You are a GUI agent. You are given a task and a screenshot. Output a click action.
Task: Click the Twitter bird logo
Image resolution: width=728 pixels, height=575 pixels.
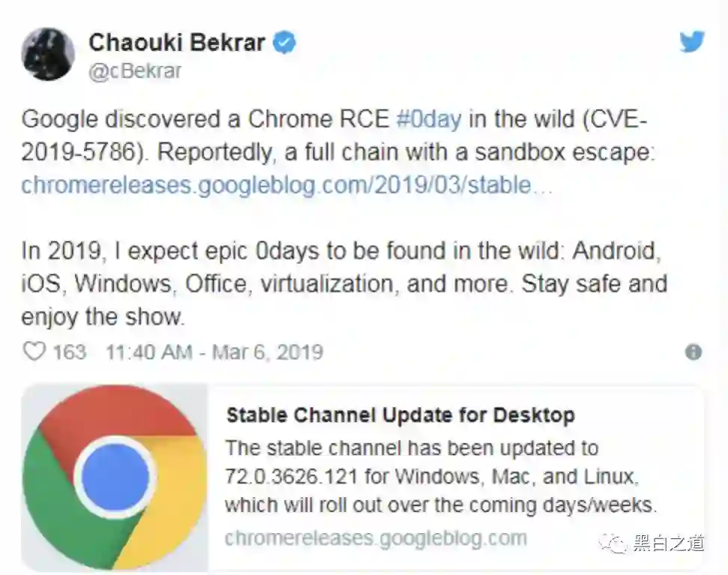click(x=691, y=42)
